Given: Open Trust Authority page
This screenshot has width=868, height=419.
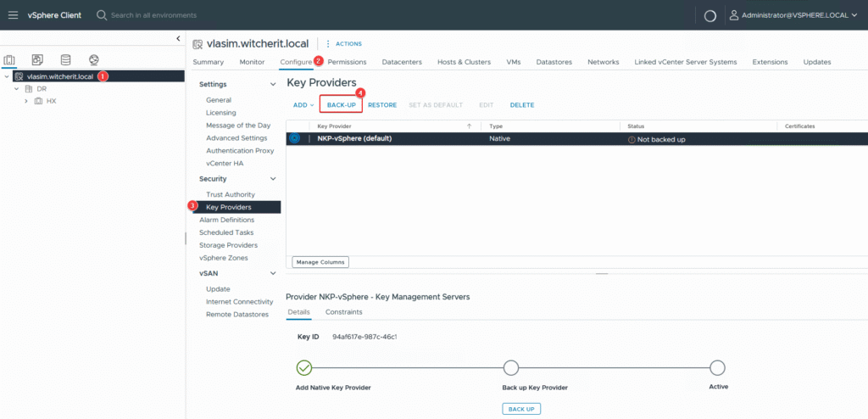Looking at the screenshot, I should tap(231, 194).
